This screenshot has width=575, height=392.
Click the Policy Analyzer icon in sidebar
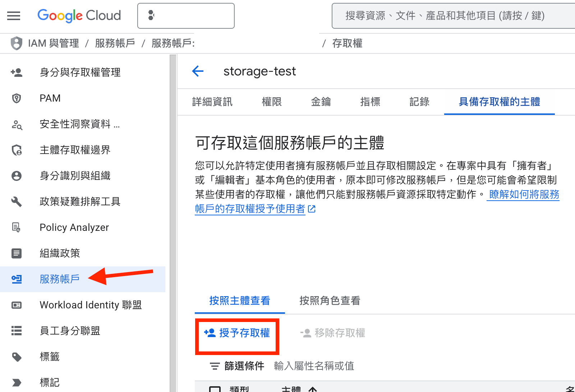coord(17,228)
